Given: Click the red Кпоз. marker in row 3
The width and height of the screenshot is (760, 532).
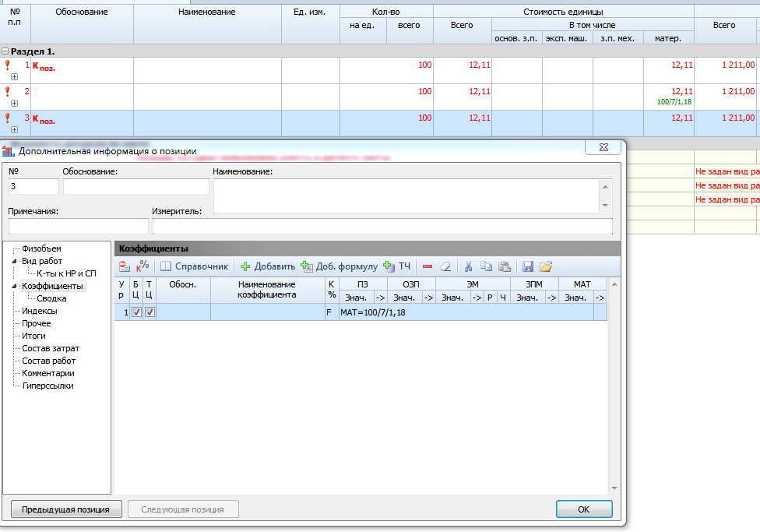Looking at the screenshot, I should [44, 119].
